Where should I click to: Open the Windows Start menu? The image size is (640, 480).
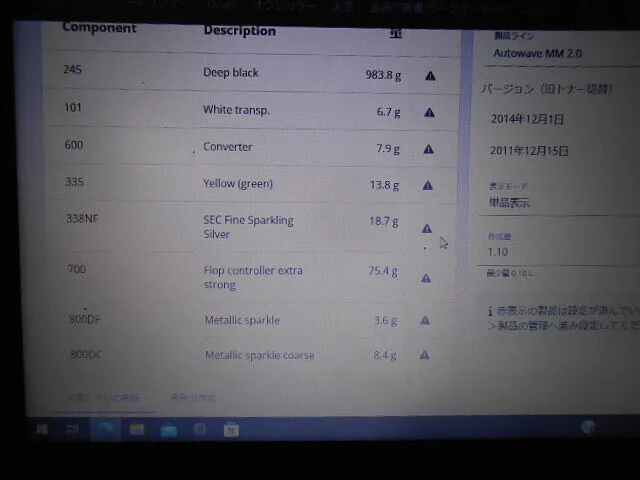coord(43,429)
